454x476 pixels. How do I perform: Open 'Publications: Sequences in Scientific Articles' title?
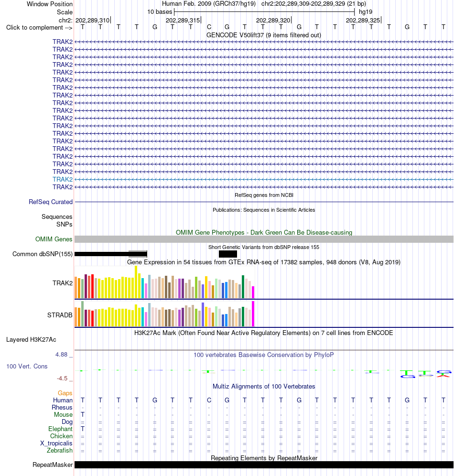tap(264, 210)
